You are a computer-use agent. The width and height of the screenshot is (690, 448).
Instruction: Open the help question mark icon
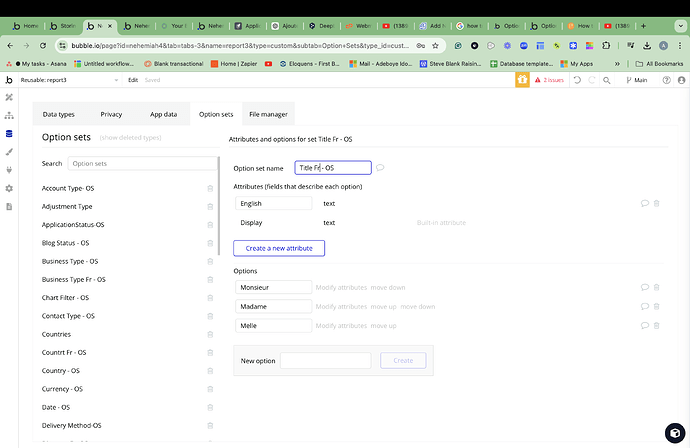667,80
